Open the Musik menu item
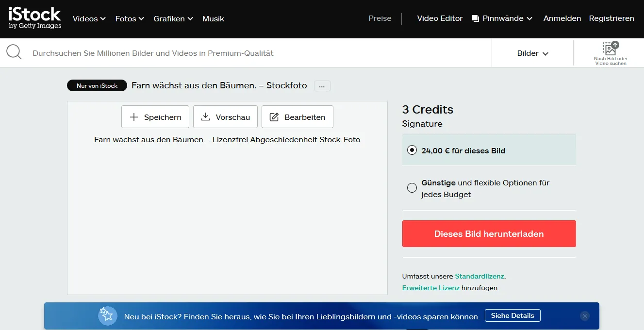The height and width of the screenshot is (330, 644). pos(213,18)
